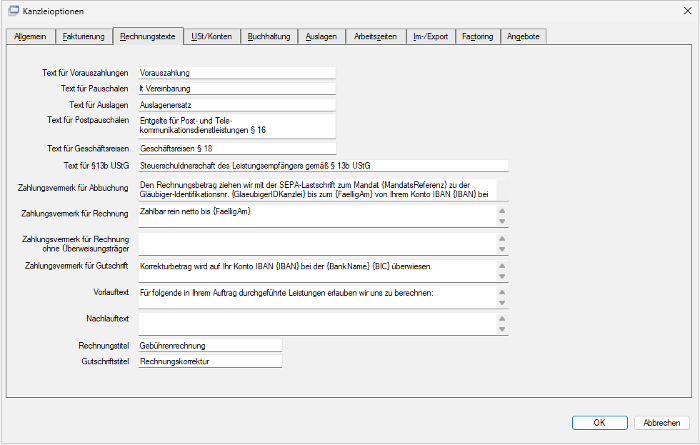The width and height of the screenshot is (700, 445).
Task: Click down arrow in Zahlungsvermerk für Gutschrift
Action: point(502,276)
